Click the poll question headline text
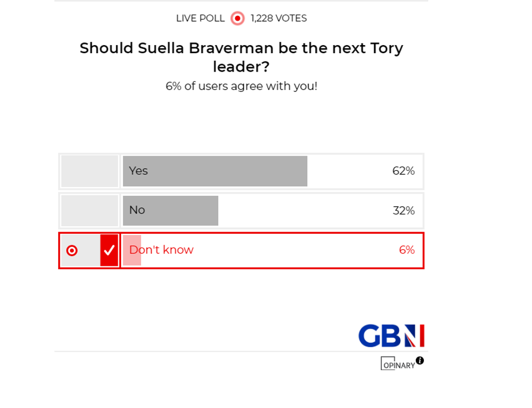 (242, 57)
